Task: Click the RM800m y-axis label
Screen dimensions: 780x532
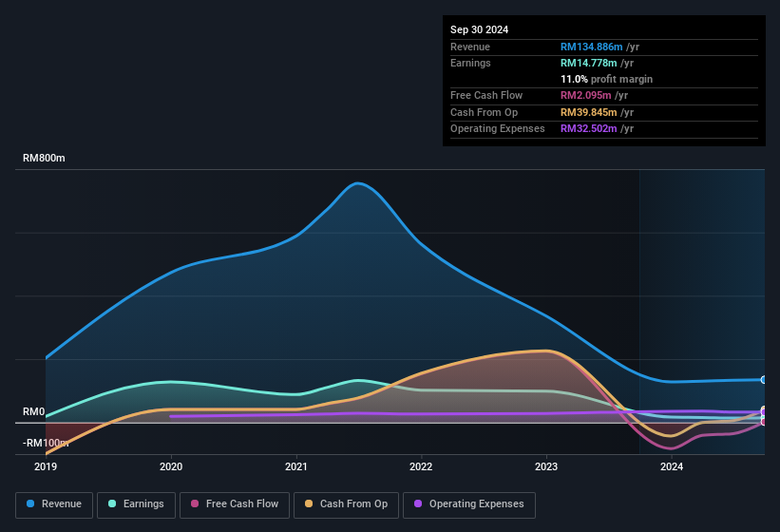Action: click(44, 158)
